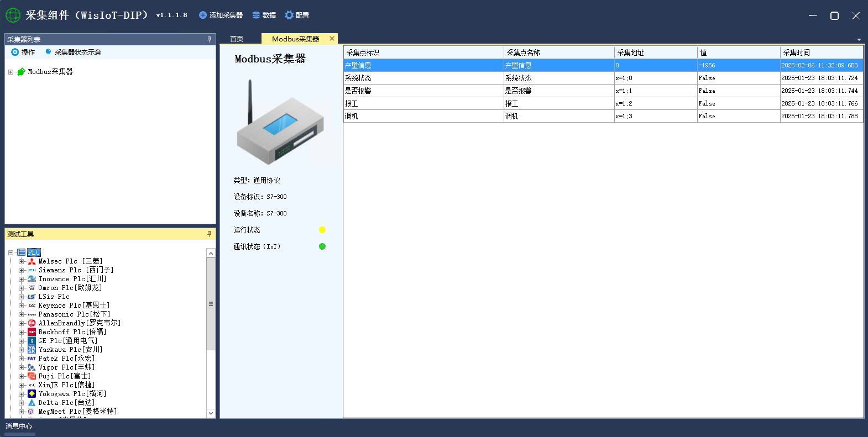Toggle the test tools panel pin
This screenshot has width=868, height=437.
(x=209, y=234)
